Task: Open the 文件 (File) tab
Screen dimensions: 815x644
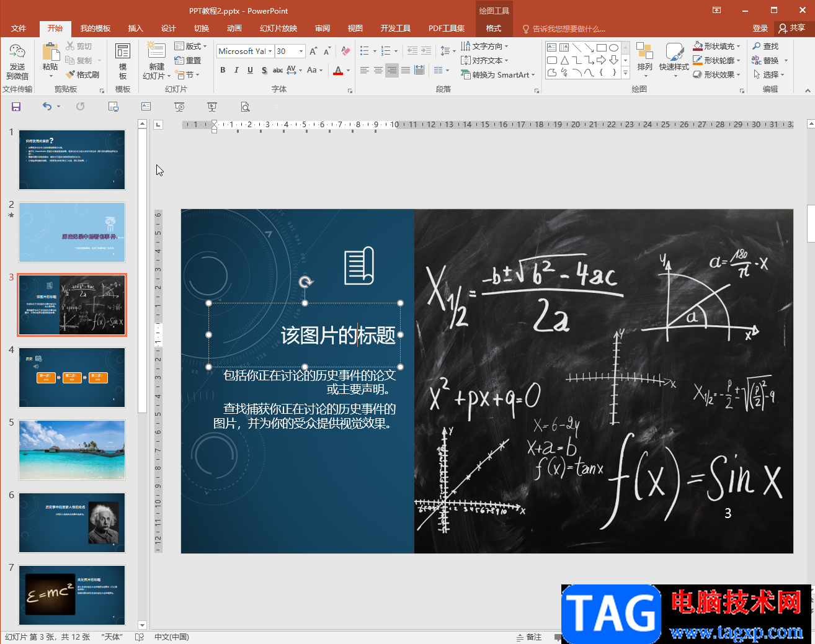Action: pos(19,28)
